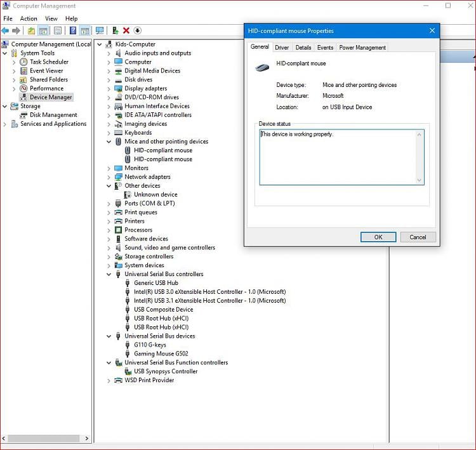476x450 pixels.
Task: Select Unknown device under Other devices
Action: click(x=155, y=195)
